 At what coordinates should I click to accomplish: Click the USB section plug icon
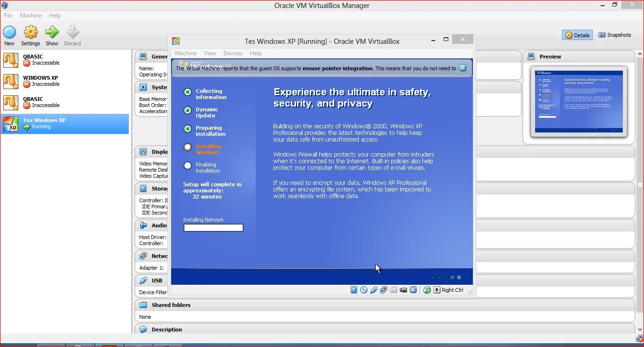(x=143, y=281)
